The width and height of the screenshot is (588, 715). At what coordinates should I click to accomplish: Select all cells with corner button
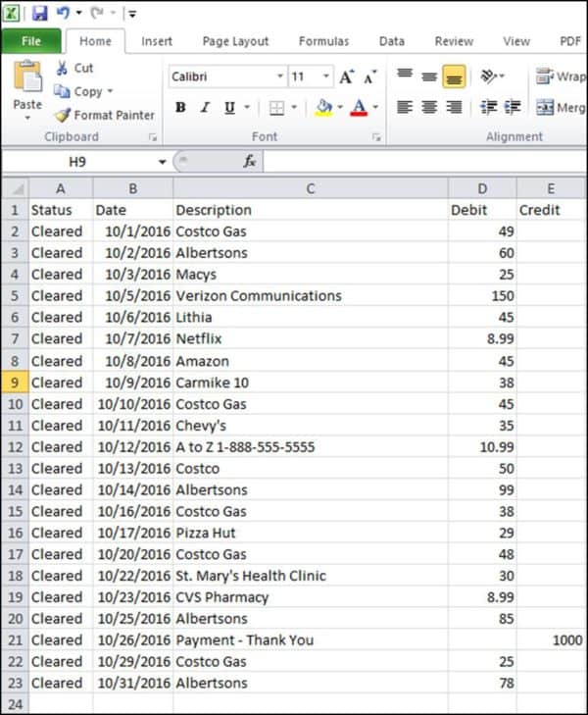tap(16, 188)
